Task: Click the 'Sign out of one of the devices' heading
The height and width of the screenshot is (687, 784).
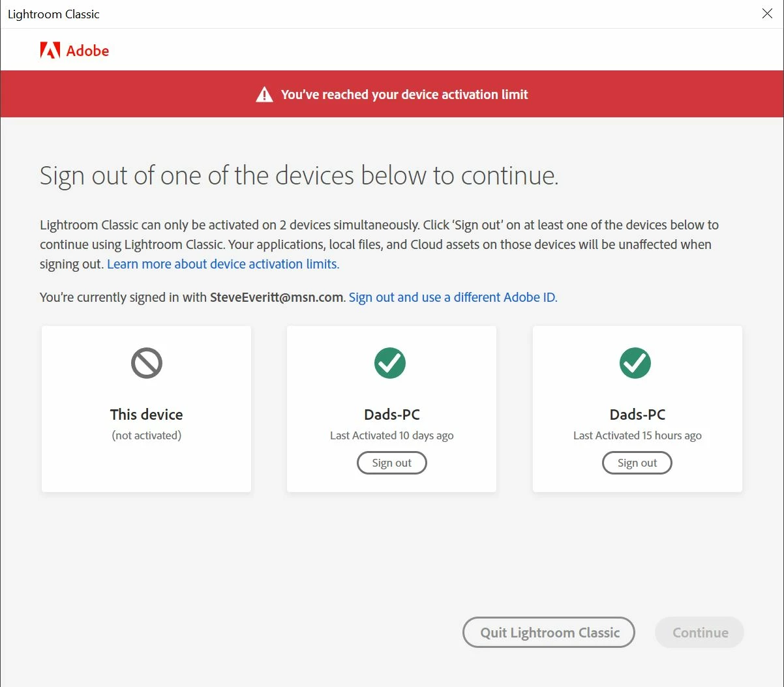Action: coord(299,176)
